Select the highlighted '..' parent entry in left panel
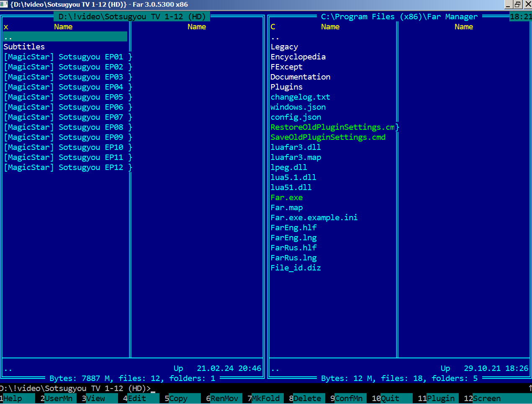This screenshot has width=532, height=404. 65,37
